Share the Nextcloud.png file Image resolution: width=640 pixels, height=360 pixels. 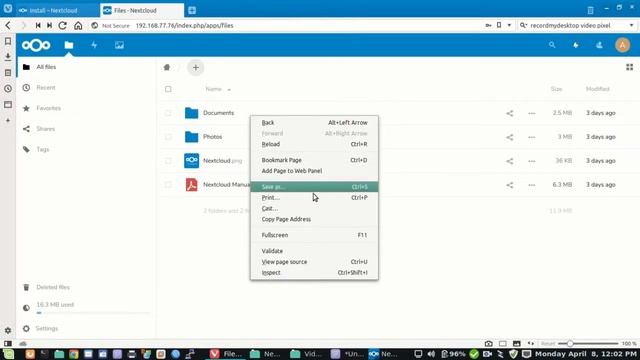(510, 161)
